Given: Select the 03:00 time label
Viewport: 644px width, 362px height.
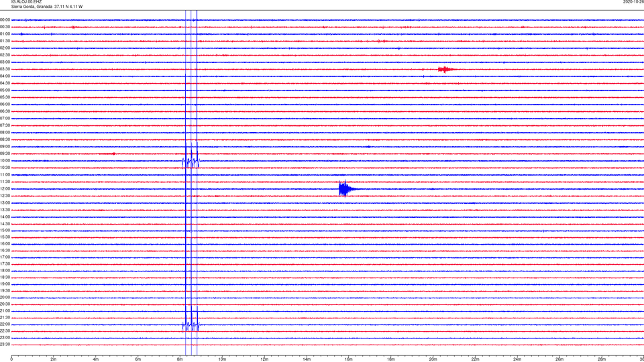Looking at the screenshot, I should pos(5,62).
